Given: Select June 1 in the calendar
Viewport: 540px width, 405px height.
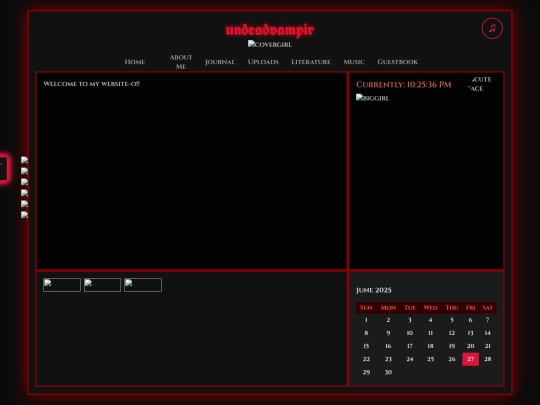Looking at the screenshot, I should pyautogui.click(x=366, y=320).
